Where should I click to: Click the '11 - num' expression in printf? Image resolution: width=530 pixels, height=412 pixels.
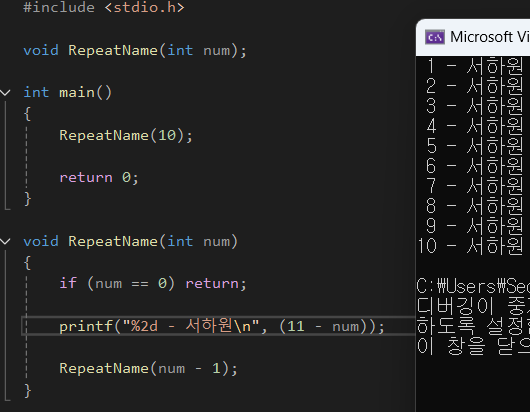point(323,326)
